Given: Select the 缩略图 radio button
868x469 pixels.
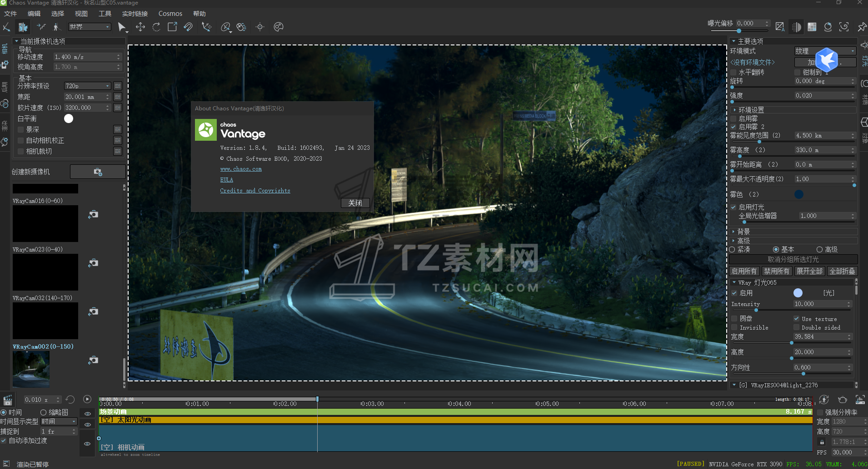Looking at the screenshot, I should [44, 412].
